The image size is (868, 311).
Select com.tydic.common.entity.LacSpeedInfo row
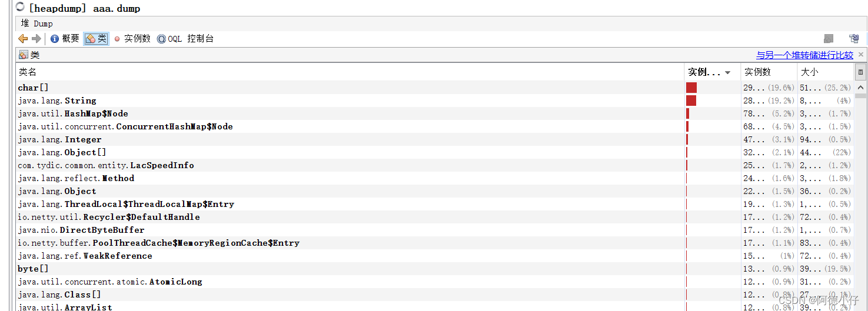[x=106, y=165]
